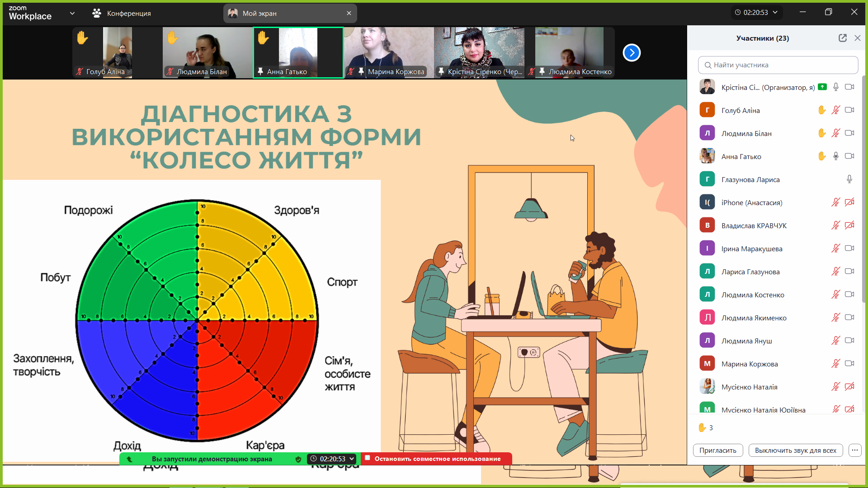Screen dimensions: 868x488
Task: Click the Пригласить button
Action: click(717, 450)
